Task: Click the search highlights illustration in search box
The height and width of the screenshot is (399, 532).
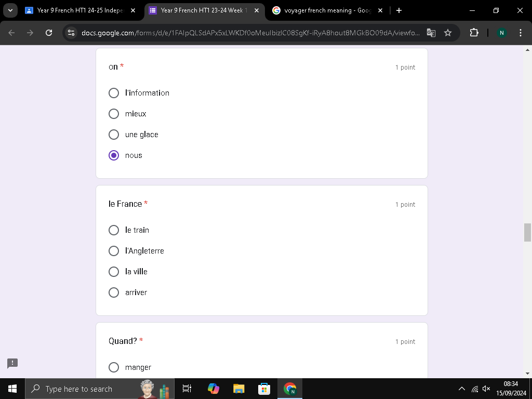Action: tap(155, 389)
